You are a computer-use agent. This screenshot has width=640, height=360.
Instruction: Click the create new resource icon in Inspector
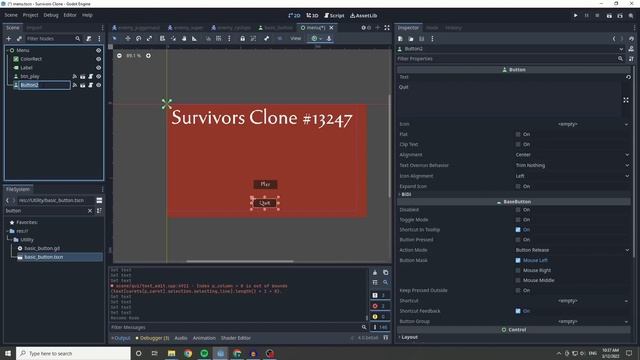click(x=400, y=39)
